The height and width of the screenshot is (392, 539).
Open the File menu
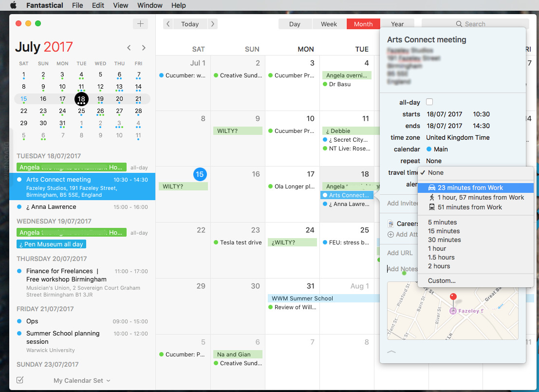pyautogui.click(x=77, y=5)
